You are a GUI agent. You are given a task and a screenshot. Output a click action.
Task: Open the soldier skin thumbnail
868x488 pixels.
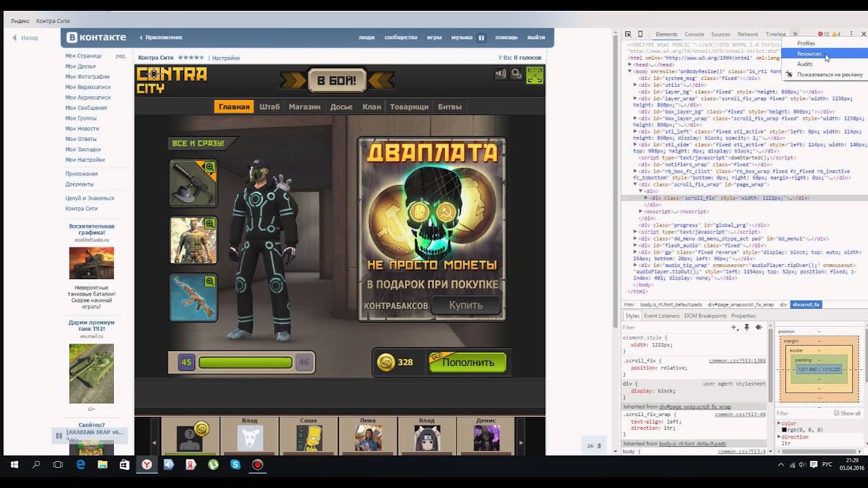tap(193, 241)
